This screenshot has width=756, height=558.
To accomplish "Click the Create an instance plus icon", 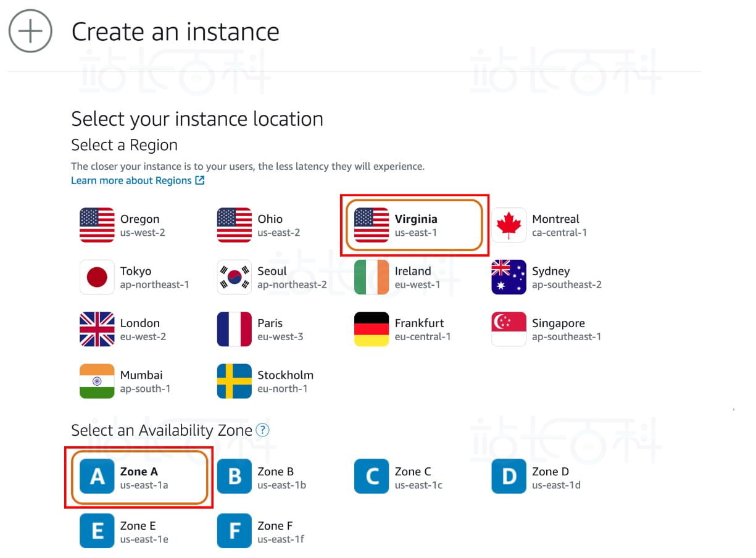I will (30, 31).
